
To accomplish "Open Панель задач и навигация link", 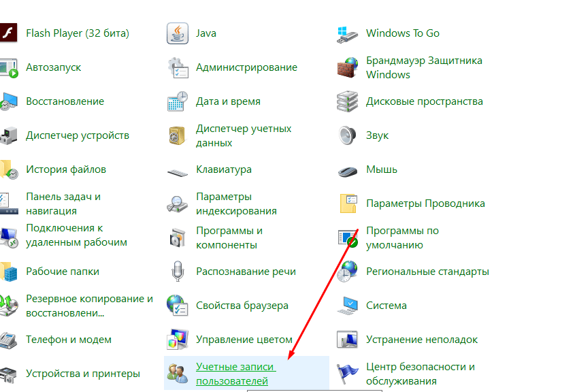I will click(x=63, y=204).
